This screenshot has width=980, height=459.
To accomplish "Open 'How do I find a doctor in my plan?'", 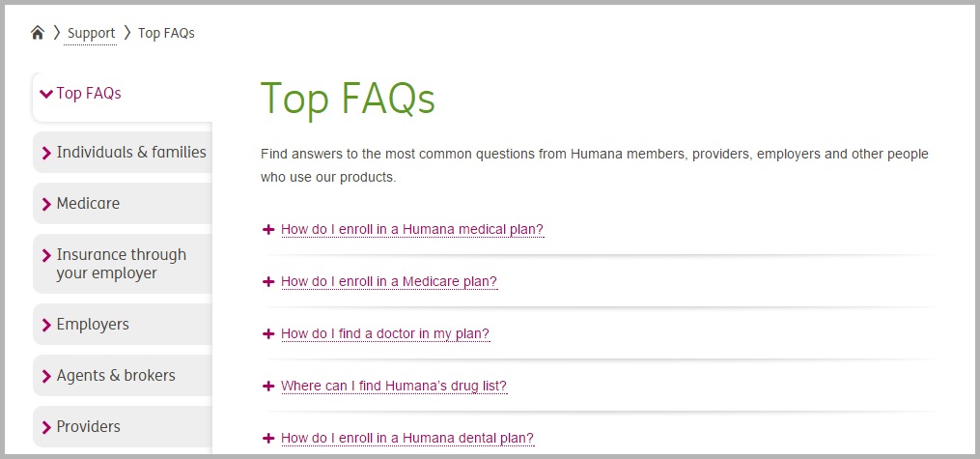I will (x=385, y=334).
